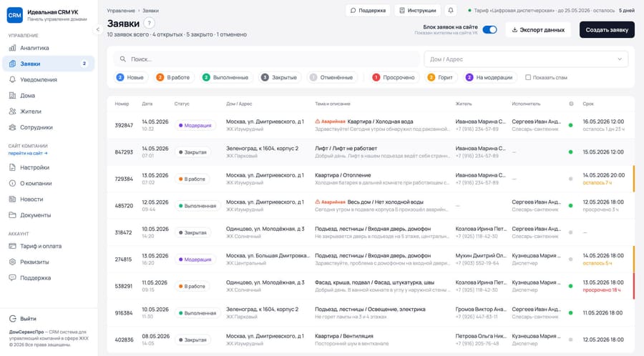
Task: Focus the Поиск search field
Action: pos(267,59)
